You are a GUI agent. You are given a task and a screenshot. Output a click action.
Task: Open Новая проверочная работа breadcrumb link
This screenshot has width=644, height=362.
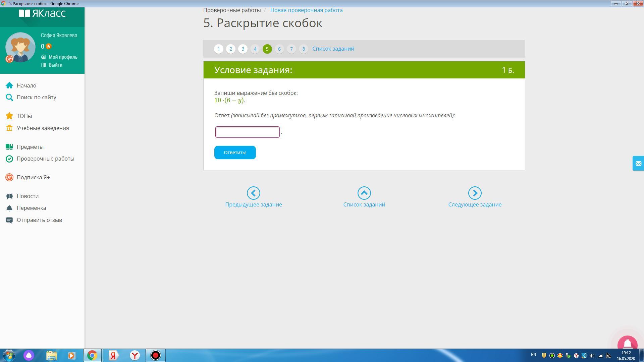(306, 10)
